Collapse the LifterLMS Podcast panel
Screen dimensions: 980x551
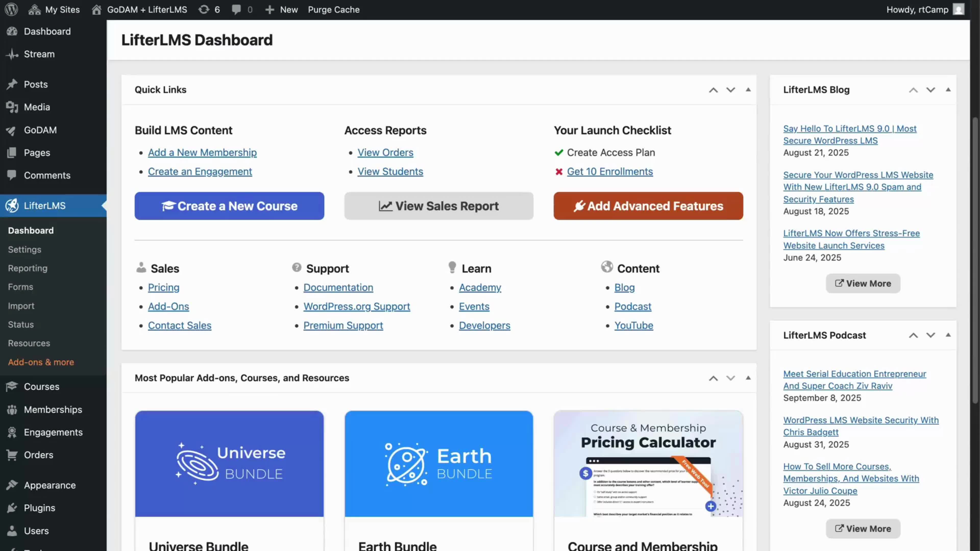948,335
